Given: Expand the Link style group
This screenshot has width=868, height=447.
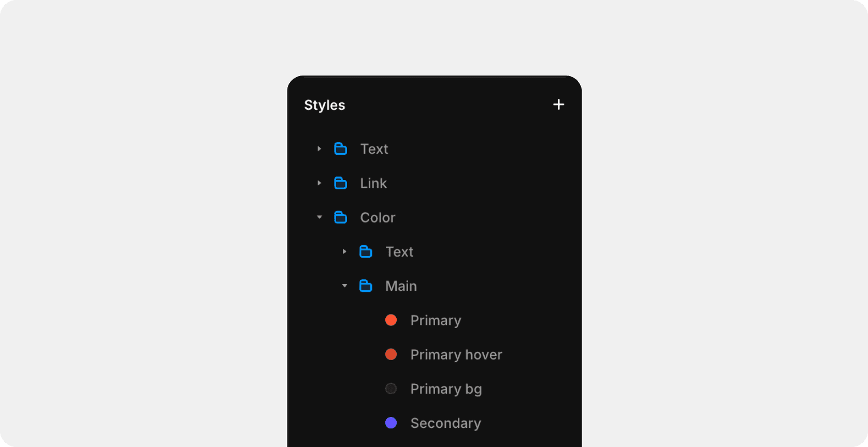Looking at the screenshot, I should 319,183.
